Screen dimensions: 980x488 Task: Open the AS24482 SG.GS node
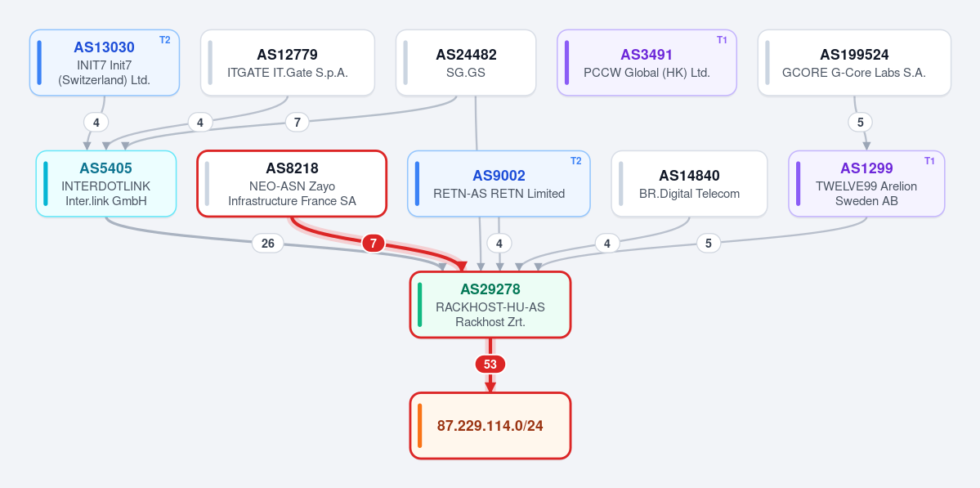(466, 62)
